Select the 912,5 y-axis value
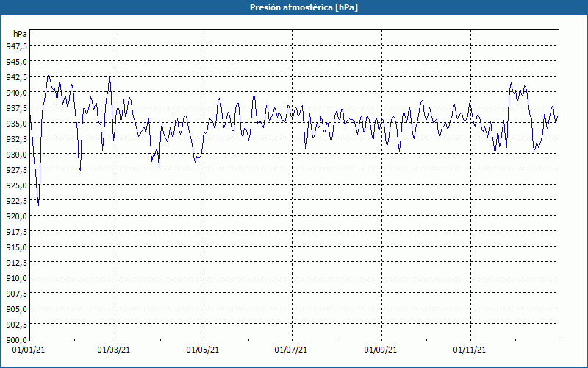This screenshot has width=588, height=368. tap(16, 263)
